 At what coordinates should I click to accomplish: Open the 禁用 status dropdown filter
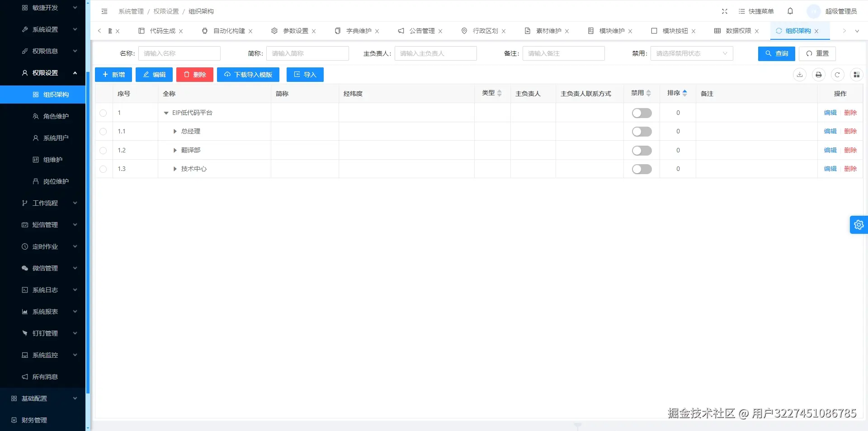tap(692, 53)
